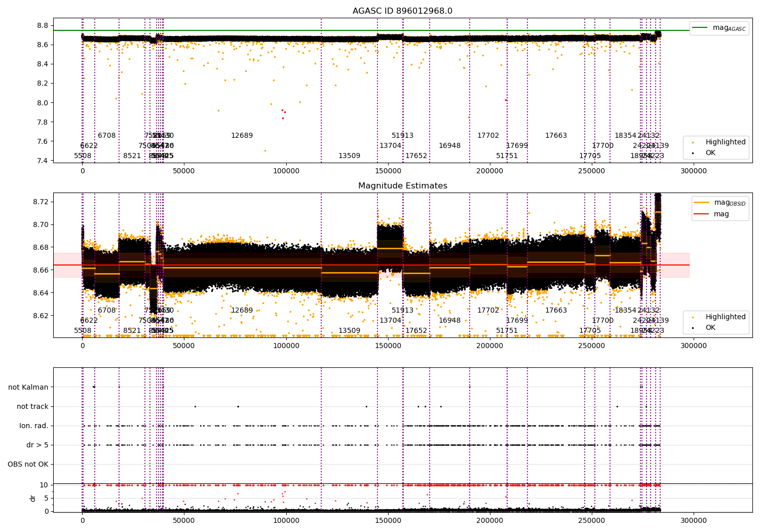Click obsid label 17700 in the top plot
Screen dimensions: 760x532
tap(602, 145)
